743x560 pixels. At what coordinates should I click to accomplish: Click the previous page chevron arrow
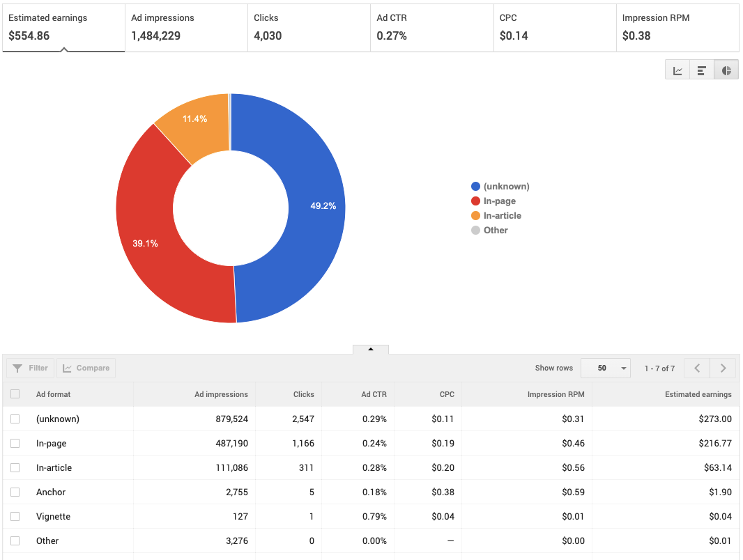click(x=696, y=368)
